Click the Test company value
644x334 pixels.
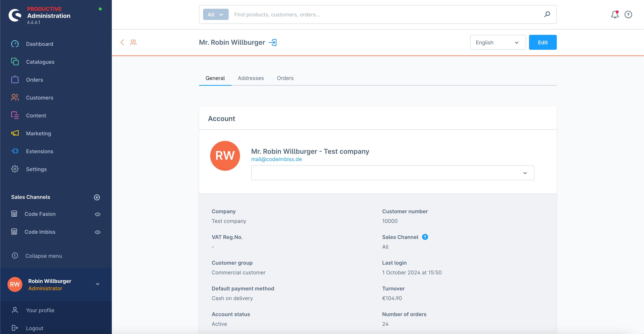click(229, 221)
